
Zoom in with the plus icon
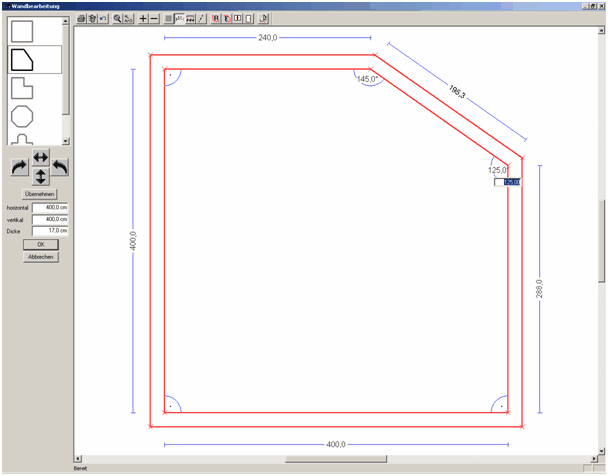(x=142, y=18)
